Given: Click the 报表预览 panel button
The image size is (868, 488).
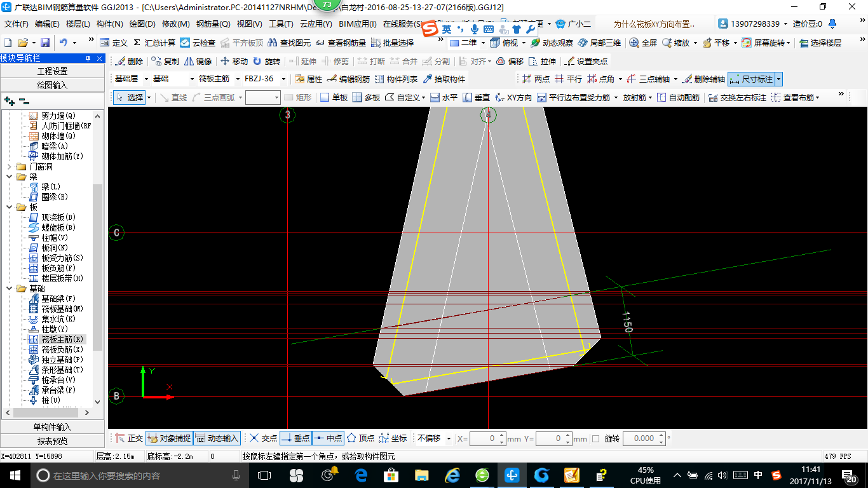Looking at the screenshot, I should pyautogui.click(x=52, y=441).
